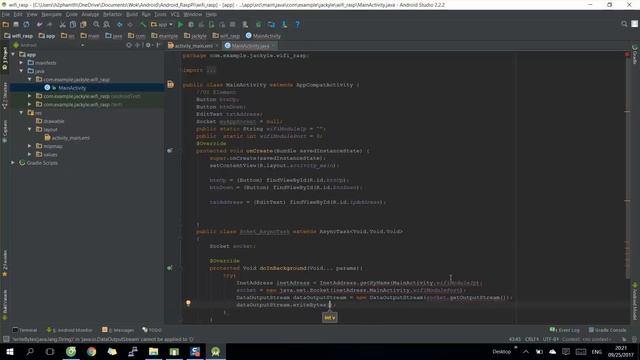The height and width of the screenshot is (360, 640).
Task: Click the UTF-8 encoding status bar entry
Action: [551, 340]
